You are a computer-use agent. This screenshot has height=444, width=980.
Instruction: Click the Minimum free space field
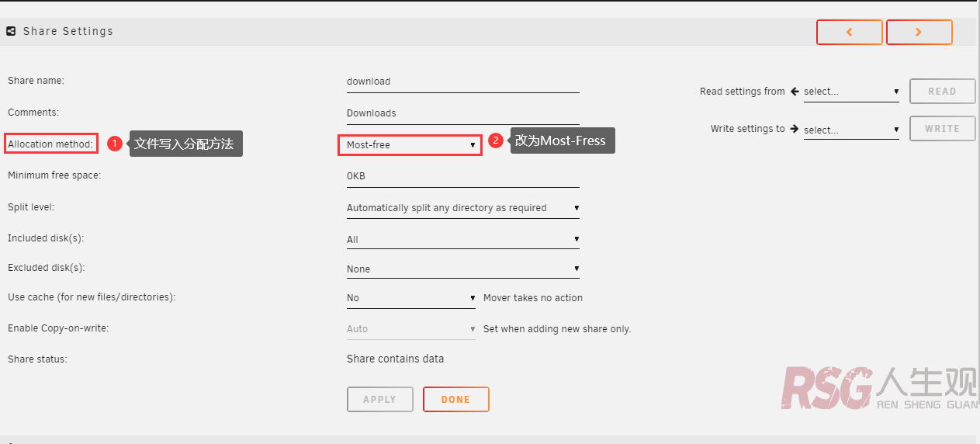(x=463, y=176)
